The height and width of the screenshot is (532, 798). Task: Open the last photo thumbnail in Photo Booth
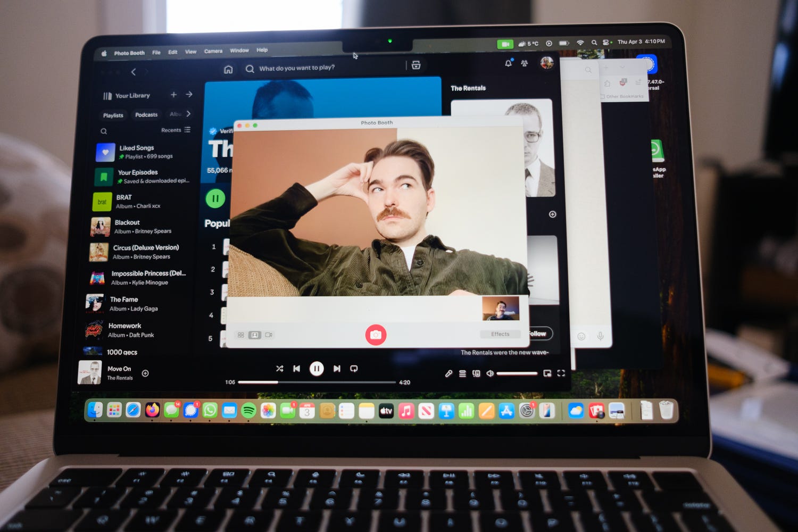501,308
